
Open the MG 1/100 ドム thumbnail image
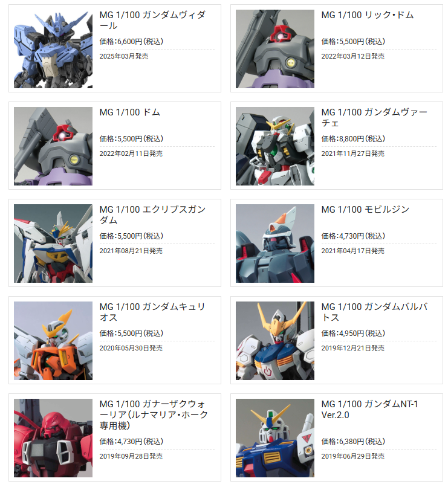[x=53, y=146]
